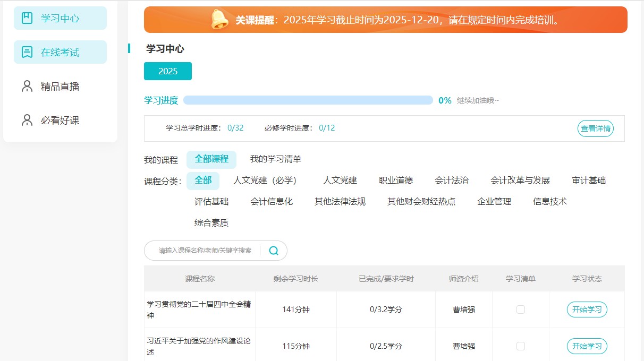Select the 全部课程 tab
Screen dimensions: 644x361
[211, 159]
